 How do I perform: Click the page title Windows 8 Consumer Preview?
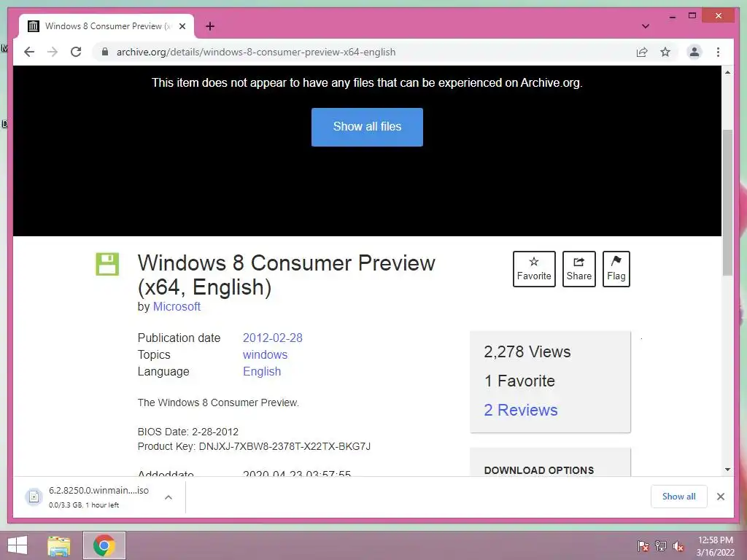tap(286, 275)
